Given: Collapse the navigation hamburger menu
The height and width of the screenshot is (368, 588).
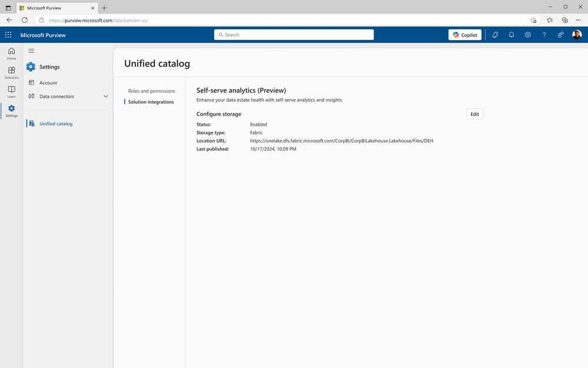Looking at the screenshot, I should coord(32,51).
